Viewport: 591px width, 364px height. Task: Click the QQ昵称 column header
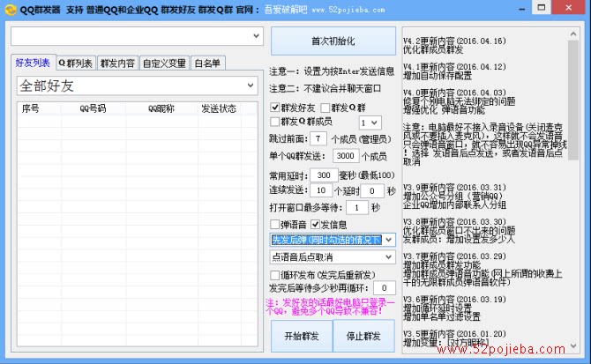pyautogui.click(x=161, y=108)
